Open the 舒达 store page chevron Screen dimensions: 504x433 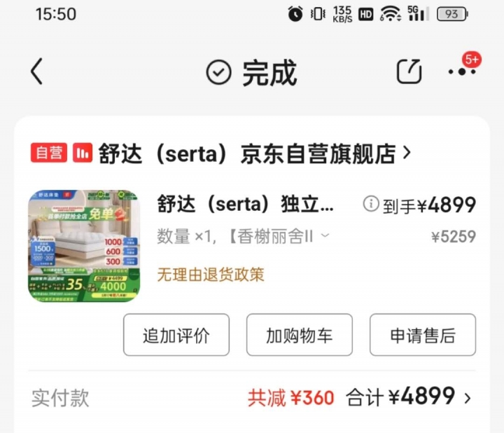tap(407, 153)
